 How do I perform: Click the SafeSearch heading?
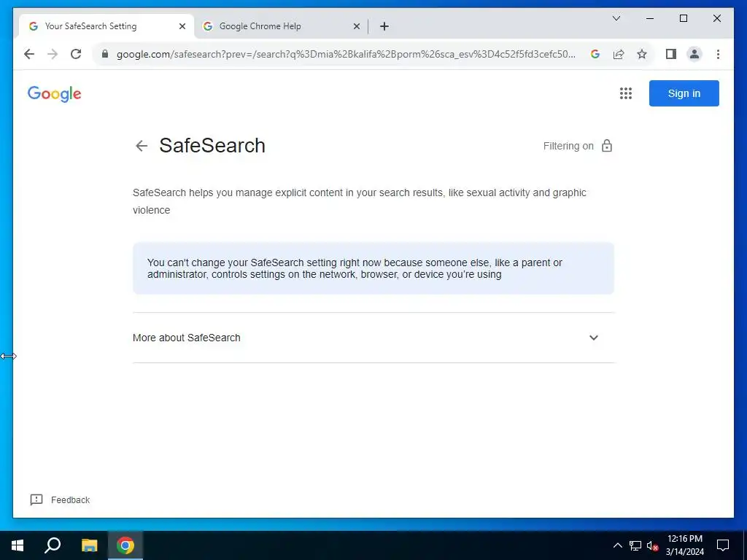pos(212,146)
